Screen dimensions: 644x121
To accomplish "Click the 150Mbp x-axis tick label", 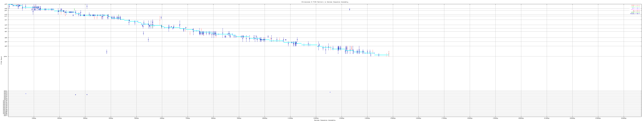I will [x=393, y=118].
